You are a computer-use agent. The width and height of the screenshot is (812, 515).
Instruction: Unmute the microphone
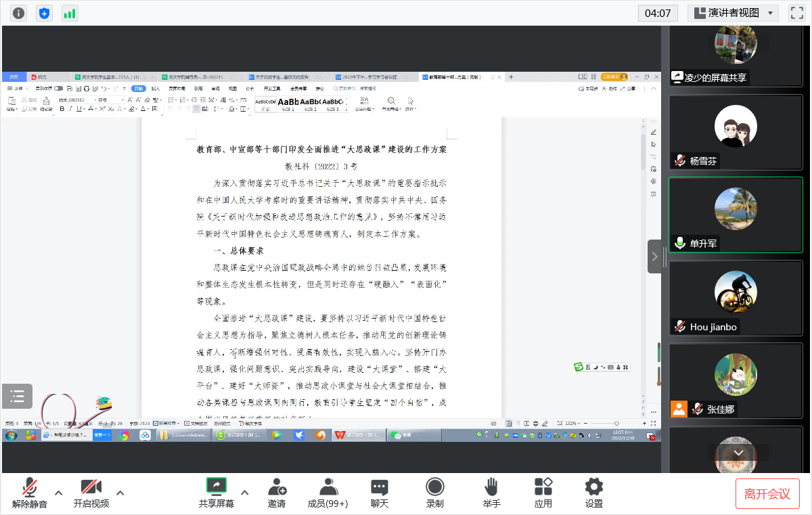coord(30,493)
